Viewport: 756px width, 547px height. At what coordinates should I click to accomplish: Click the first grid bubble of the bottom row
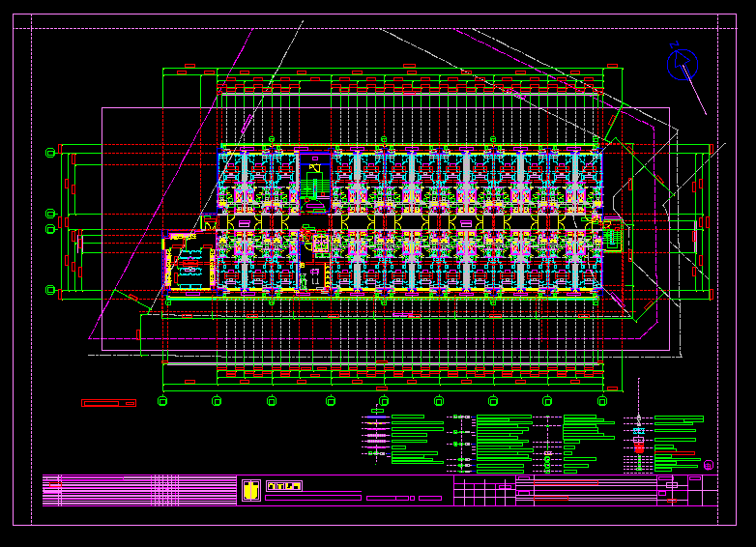[x=162, y=401]
